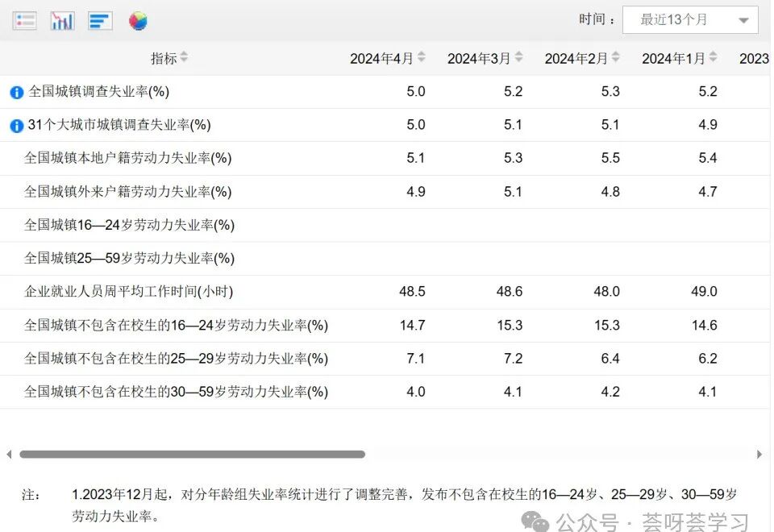Click info icon beside 全国城镇调查失业率
Viewport: 774px width, 532px height.
pyautogui.click(x=17, y=92)
